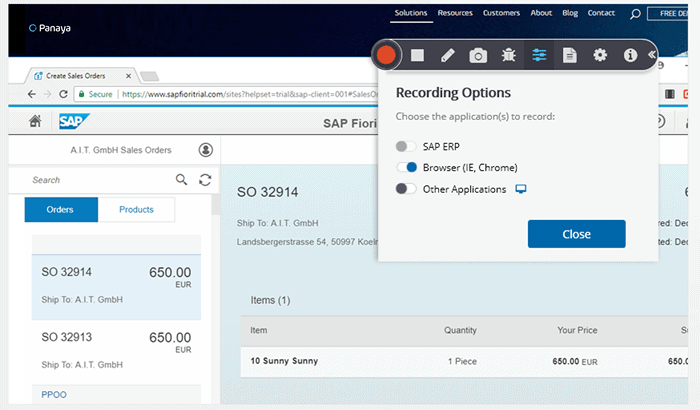Click the PPOO list entry
Viewport: 700px width, 410px height.
click(54, 394)
